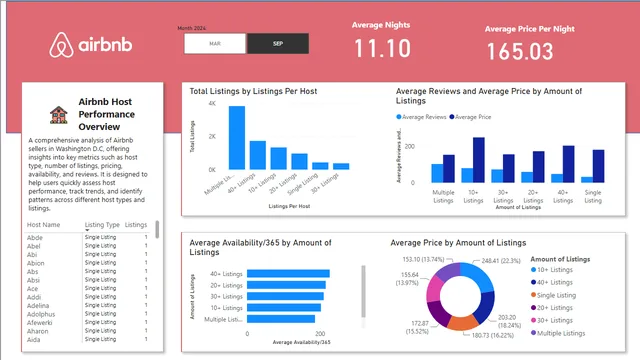Click the Average Price Per Night value 165.03
This screenshot has width=640, height=360.
coord(520,52)
